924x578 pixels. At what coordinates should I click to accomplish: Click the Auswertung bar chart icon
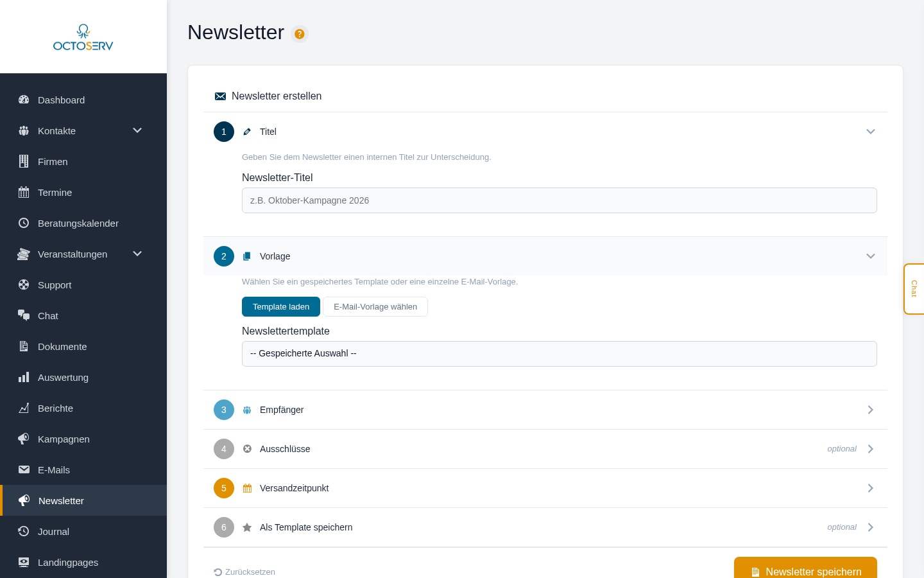click(x=24, y=377)
